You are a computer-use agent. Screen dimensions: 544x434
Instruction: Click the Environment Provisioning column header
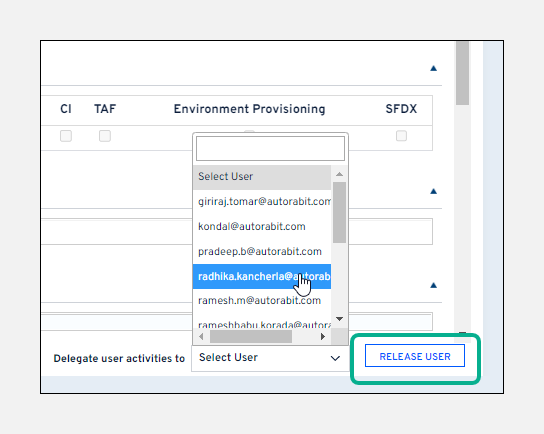[249, 109]
